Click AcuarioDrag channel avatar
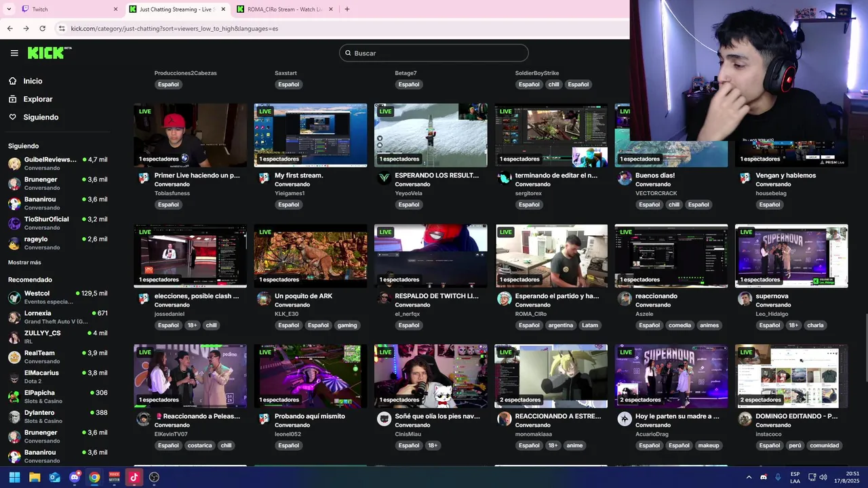The width and height of the screenshot is (868, 488). (x=625, y=419)
